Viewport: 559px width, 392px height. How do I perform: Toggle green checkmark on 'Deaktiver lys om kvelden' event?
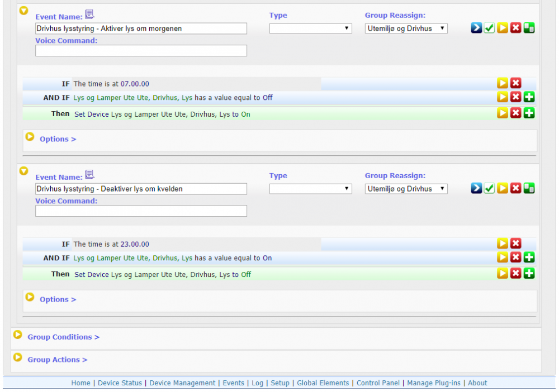pyautogui.click(x=489, y=188)
